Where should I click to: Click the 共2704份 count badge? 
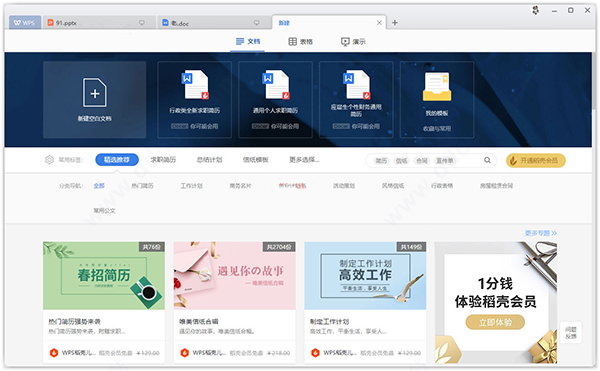(x=279, y=247)
